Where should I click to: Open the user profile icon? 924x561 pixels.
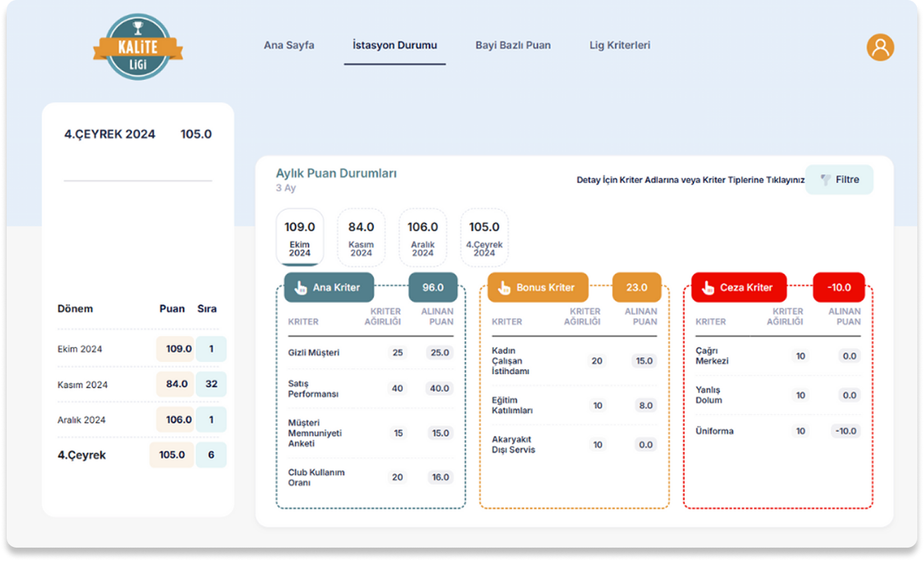click(x=880, y=47)
